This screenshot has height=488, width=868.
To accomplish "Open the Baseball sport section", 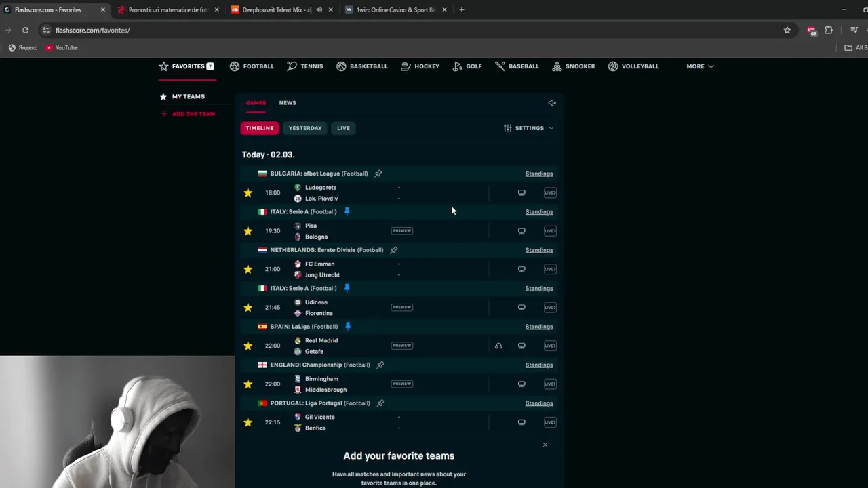I will (x=517, y=66).
